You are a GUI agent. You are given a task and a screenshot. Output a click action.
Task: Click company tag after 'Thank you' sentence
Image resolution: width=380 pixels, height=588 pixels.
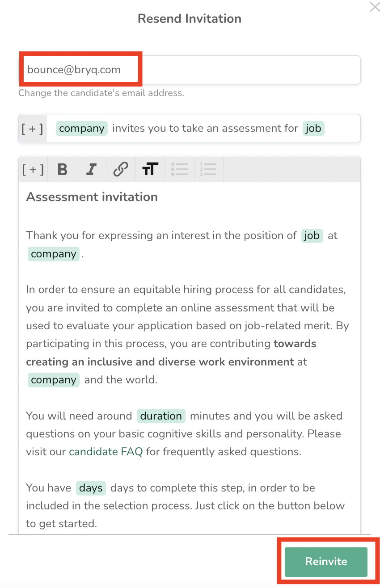tap(54, 254)
